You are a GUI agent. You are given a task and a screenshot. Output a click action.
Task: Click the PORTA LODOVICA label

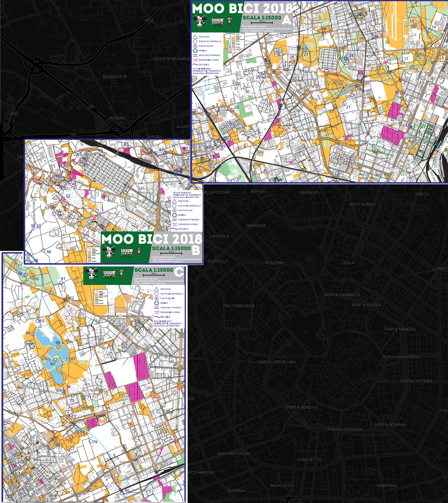[345, 429]
